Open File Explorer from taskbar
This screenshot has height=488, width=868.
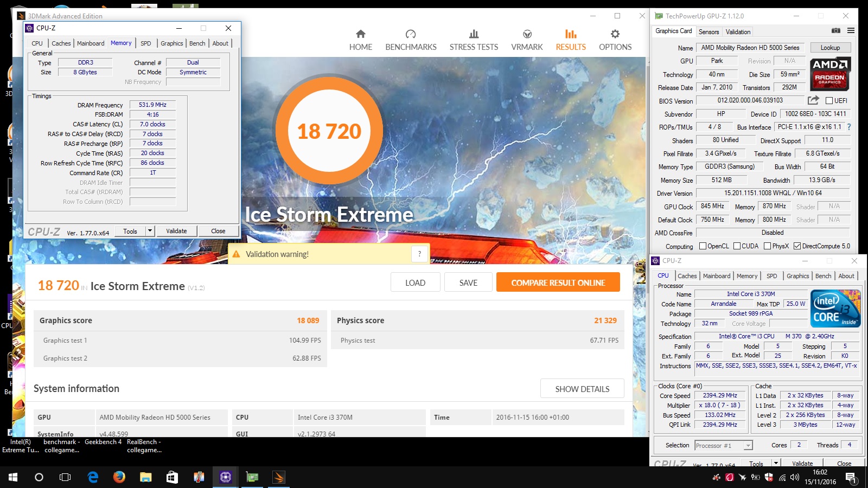click(x=146, y=477)
